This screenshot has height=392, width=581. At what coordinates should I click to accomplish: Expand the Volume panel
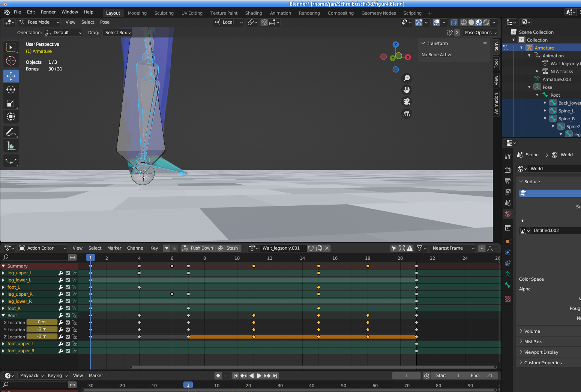(532, 331)
